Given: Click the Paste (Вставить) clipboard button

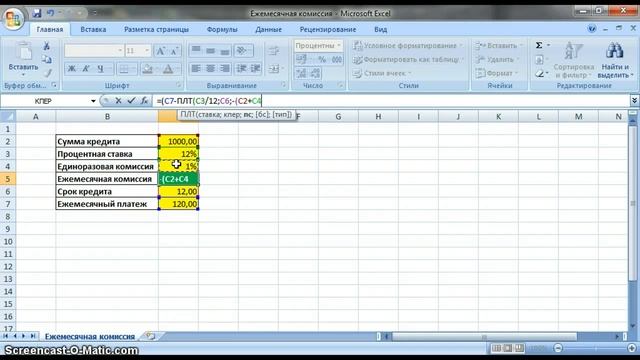Looking at the screenshot, I should point(23,60).
